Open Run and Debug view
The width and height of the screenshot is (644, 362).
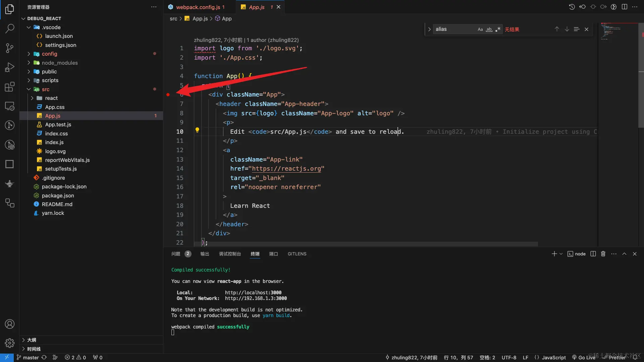pos(9,67)
